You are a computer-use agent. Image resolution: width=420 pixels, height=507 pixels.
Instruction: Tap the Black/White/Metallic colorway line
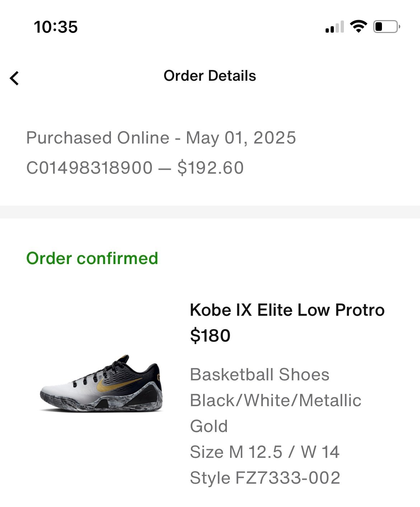275,400
